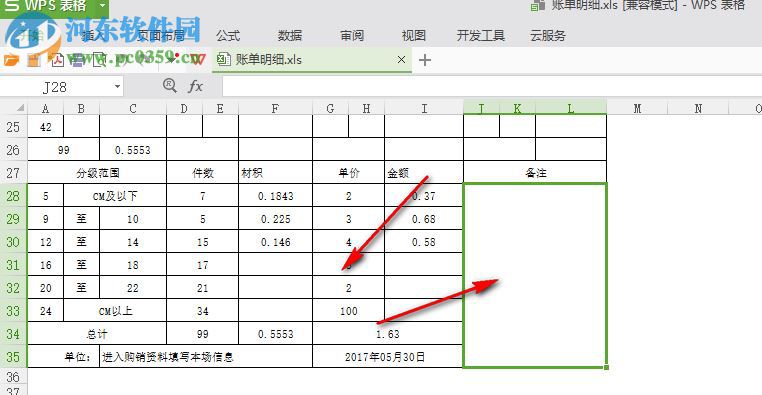The height and width of the screenshot is (395, 762).
Task: Click the 分级范围 header cell
Action: [x=97, y=173]
